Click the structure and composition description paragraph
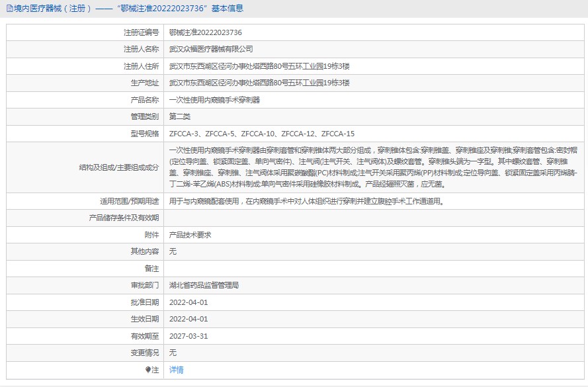Screen dimensions: 588x387 (373, 167)
